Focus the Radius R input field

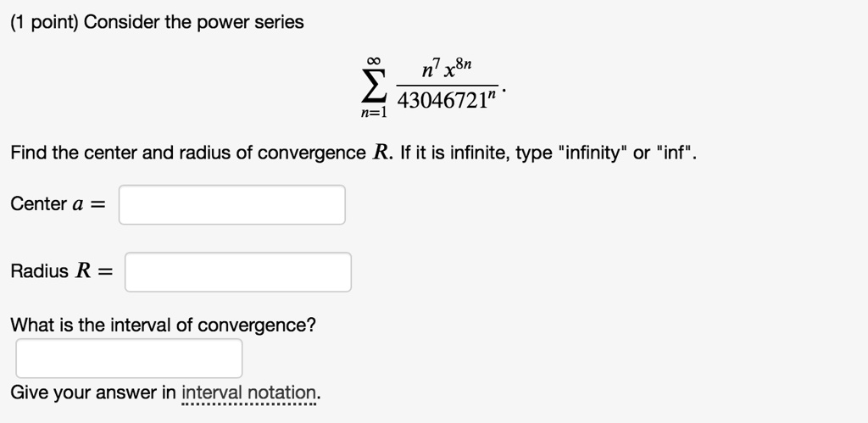click(x=238, y=271)
